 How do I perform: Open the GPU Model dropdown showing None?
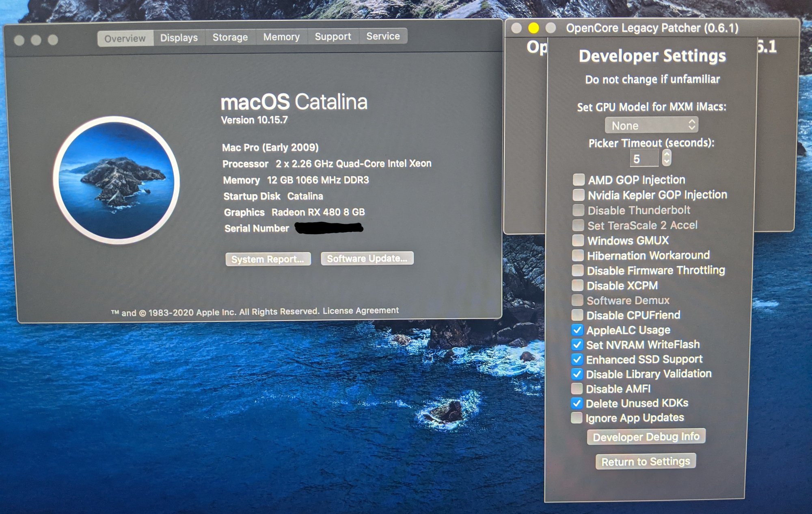(x=651, y=126)
